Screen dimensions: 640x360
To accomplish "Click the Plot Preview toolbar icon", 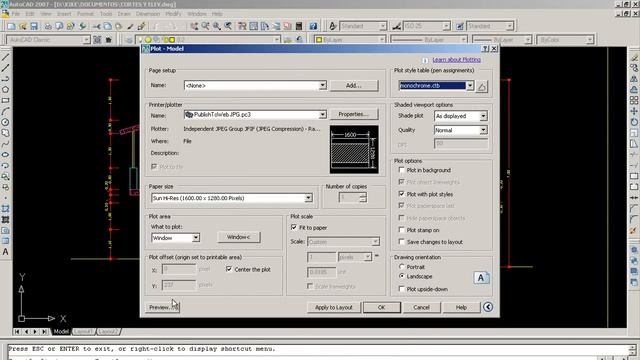I will point(59,26).
